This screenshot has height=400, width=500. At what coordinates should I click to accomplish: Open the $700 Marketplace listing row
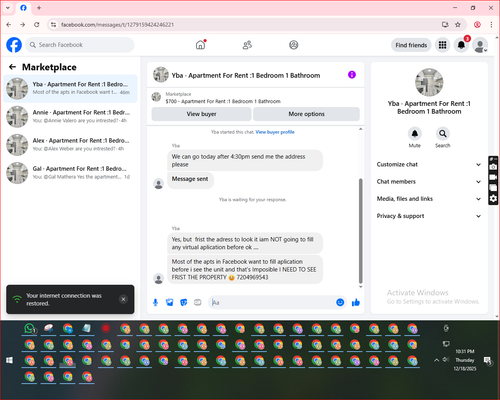[x=256, y=98]
